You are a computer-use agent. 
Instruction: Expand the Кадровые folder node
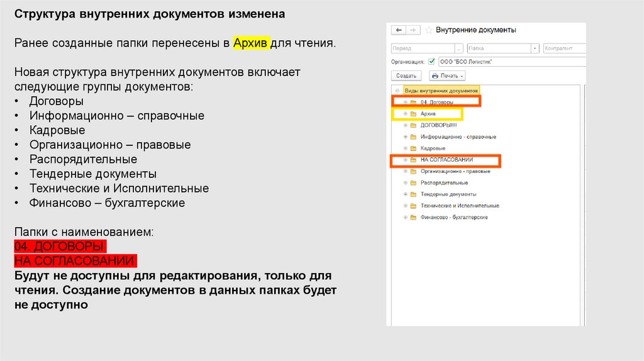pos(406,148)
